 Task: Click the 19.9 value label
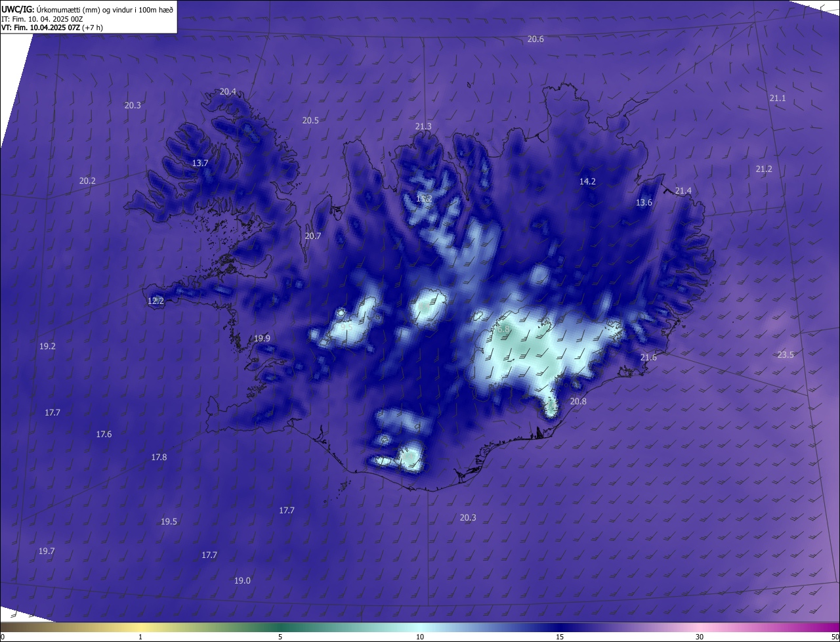(x=262, y=339)
